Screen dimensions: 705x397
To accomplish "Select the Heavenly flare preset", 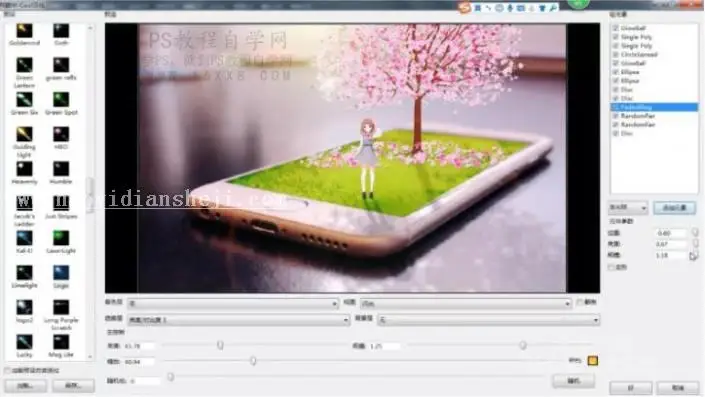I will point(24,169).
